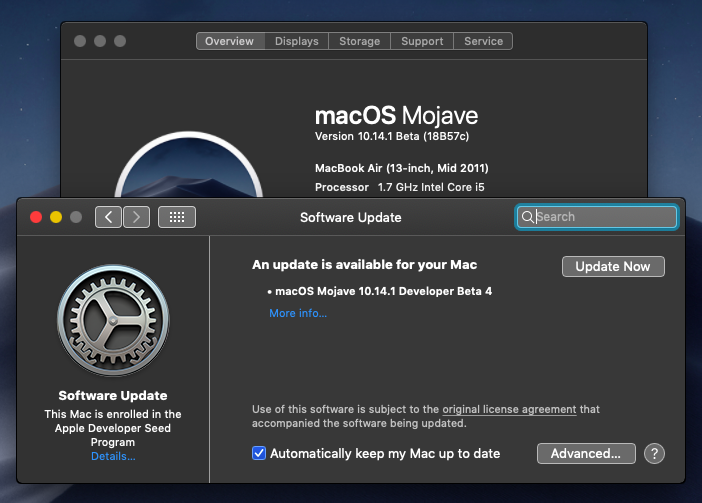Show all preferences via grid icon

(177, 217)
